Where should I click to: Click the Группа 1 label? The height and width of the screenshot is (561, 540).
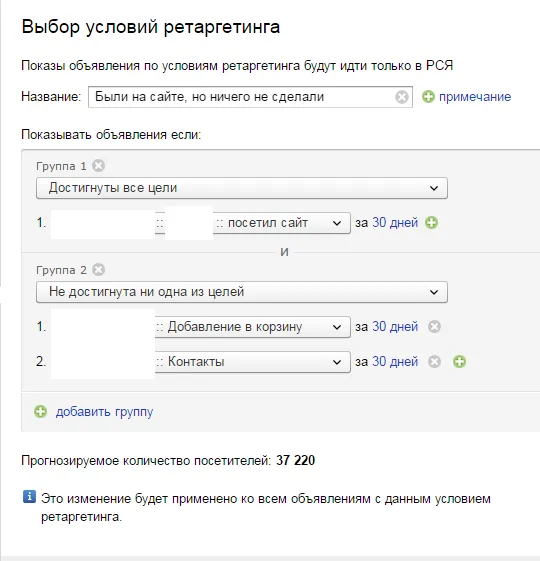tap(61, 166)
